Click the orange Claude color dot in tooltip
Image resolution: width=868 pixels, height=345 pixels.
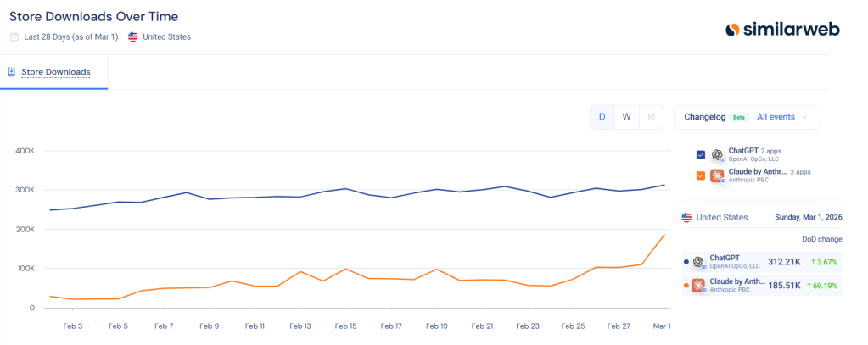[686, 286]
